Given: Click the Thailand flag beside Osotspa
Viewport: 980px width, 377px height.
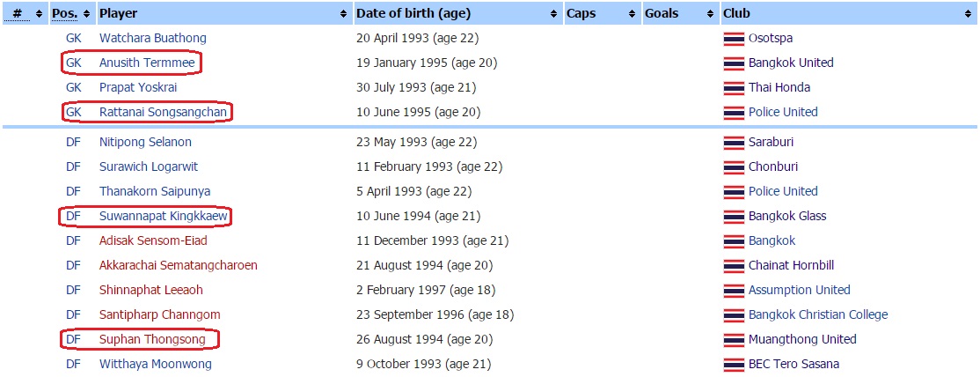Looking at the screenshot, I should pos(734,39).
